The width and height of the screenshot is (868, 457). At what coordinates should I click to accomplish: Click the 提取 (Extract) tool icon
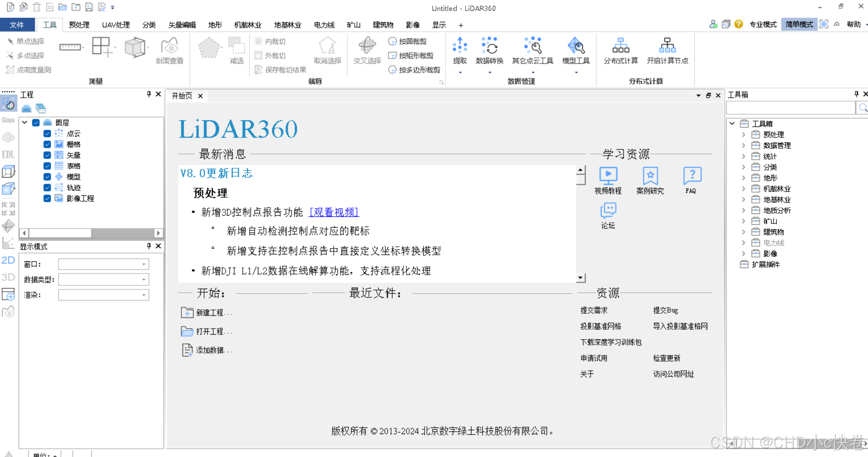pyautogui.click(x=460, y=46)
